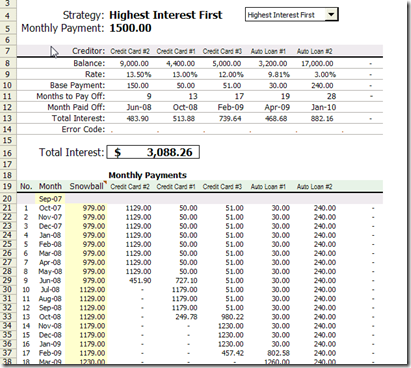Click the 727.10 payment in the Jun-08 row
The image size is (411, 368).
(186, 281)
